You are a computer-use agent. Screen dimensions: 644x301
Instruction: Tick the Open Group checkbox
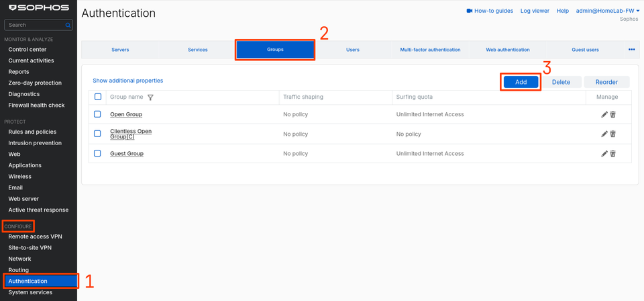[97, 114]
